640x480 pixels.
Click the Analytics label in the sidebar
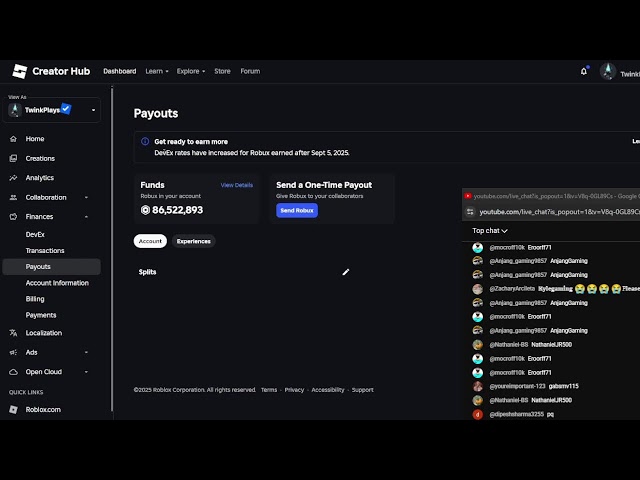point(40,178)
